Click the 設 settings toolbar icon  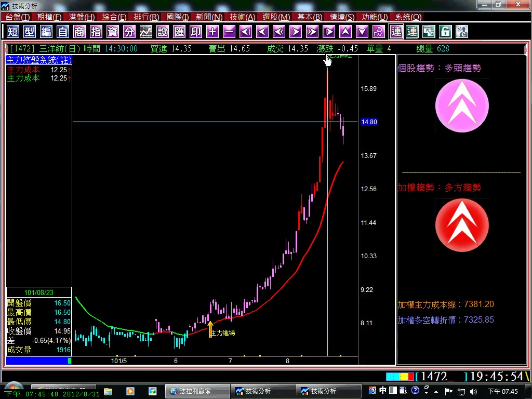163,32
